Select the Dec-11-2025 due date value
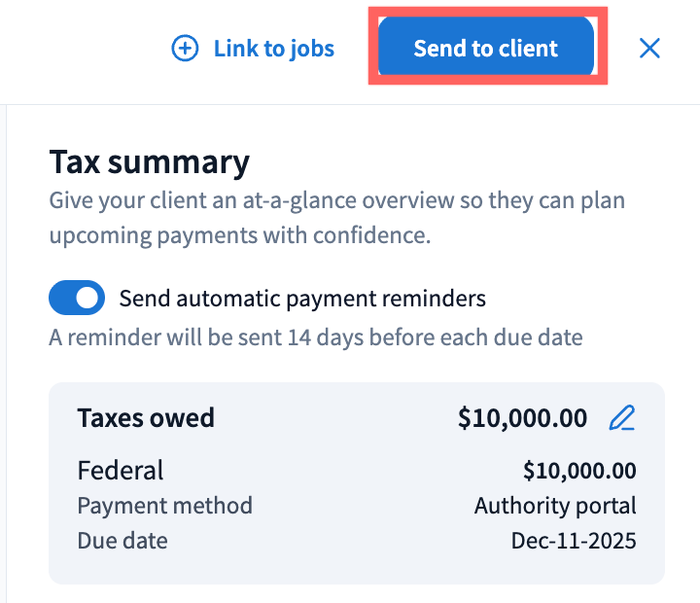 click(x=574, y=541)
